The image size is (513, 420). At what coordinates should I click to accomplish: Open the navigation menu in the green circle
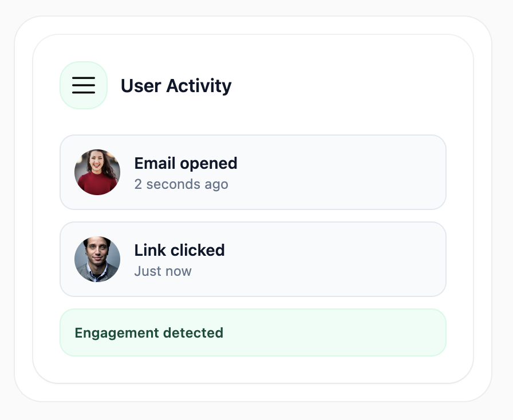(x=84, y=85)
